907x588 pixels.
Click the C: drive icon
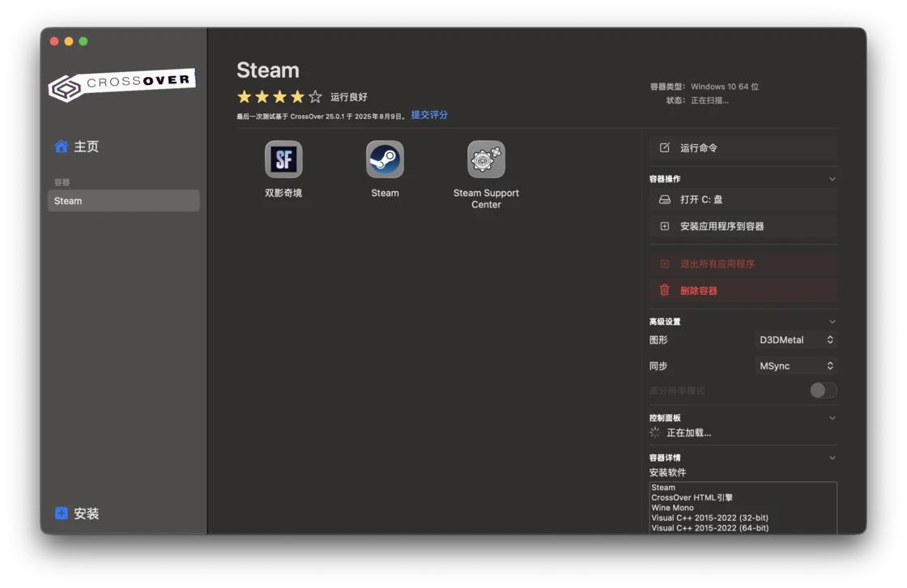click(x=665, y=199)
